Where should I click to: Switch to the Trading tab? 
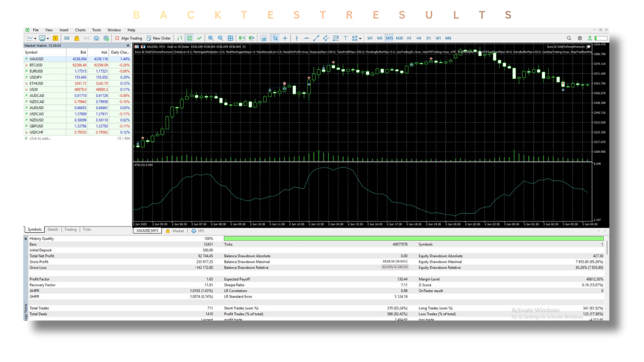70,229
